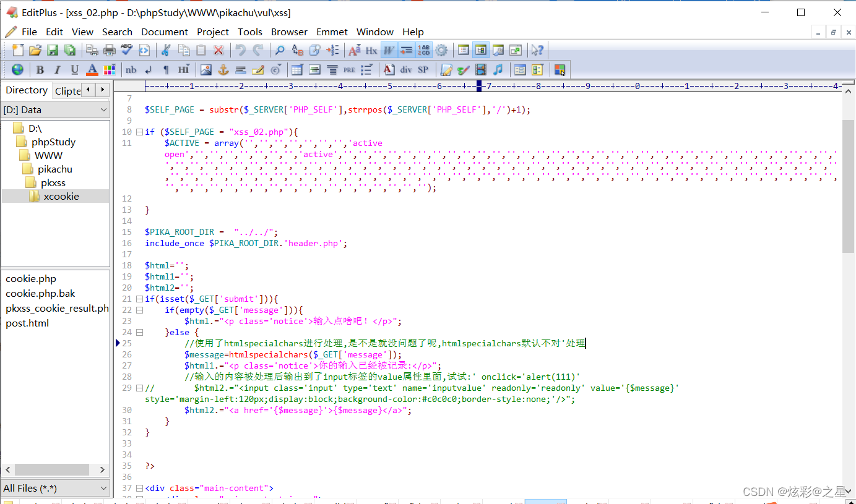Insert anchor tag with anchor icon
Screen dimensions: 856x504
[223, 69]
